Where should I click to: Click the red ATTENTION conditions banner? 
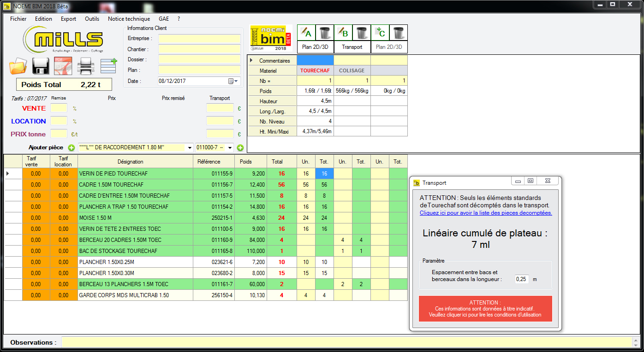pos(485,309)
